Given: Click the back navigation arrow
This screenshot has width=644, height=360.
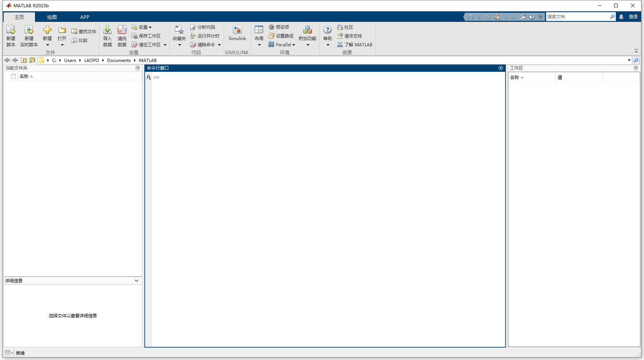Looking at the screenshot, I should (x=7, y=60).
